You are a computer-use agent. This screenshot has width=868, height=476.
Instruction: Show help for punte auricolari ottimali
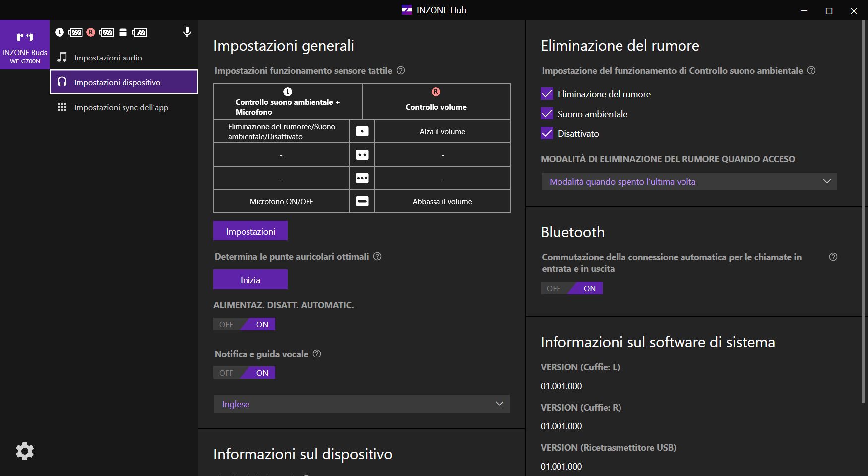point(377,256)
